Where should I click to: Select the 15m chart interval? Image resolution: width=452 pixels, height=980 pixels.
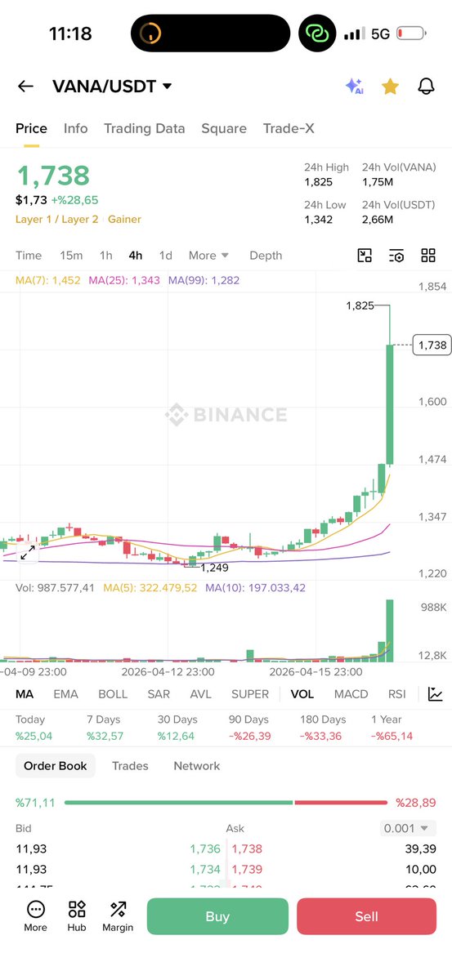[71, 256]
